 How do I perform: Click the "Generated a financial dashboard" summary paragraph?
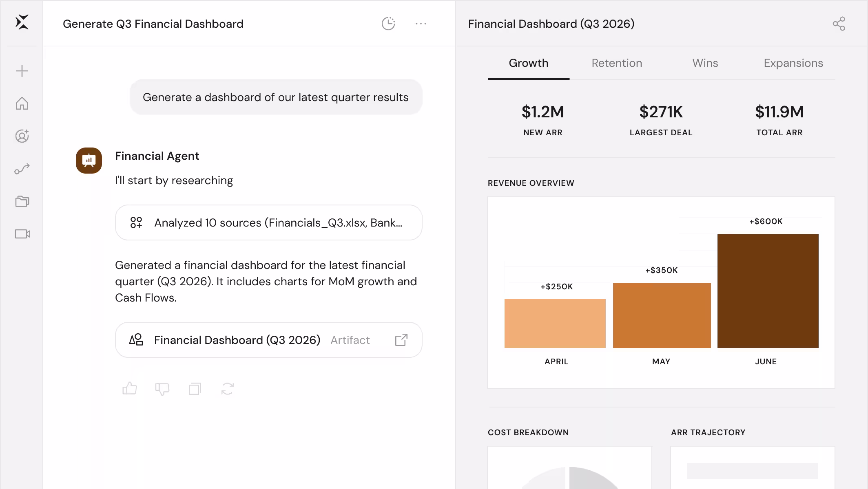266,281
